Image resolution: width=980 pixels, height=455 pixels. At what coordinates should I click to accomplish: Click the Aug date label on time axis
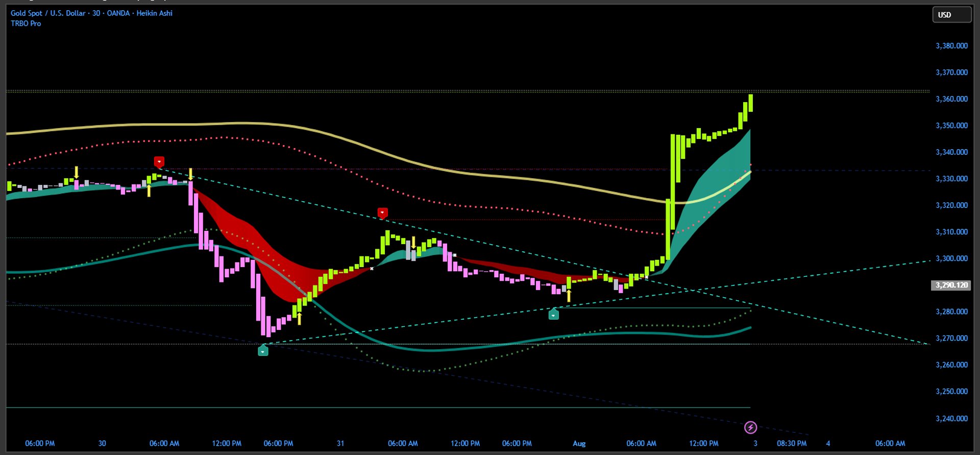[579, 443]
